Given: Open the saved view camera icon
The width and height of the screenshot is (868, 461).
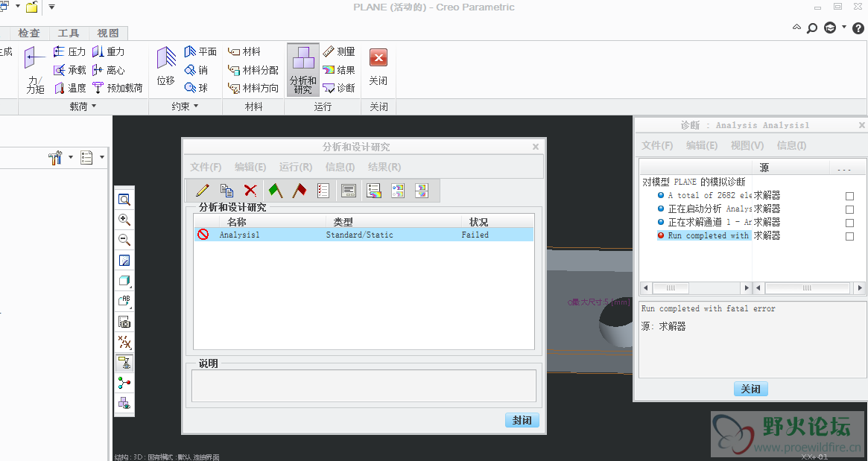Looking at the screenshot, I should [124, 322].
